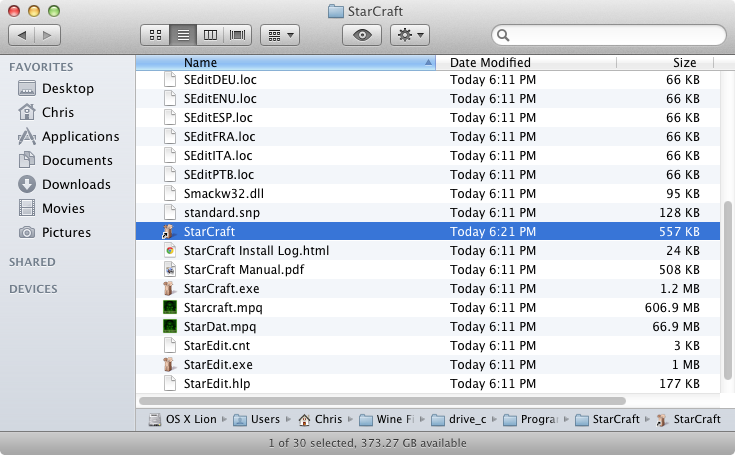Viewport: 735px width, 455px height.
Task: Open Documents in the sidebar
Action: point(65,160)
